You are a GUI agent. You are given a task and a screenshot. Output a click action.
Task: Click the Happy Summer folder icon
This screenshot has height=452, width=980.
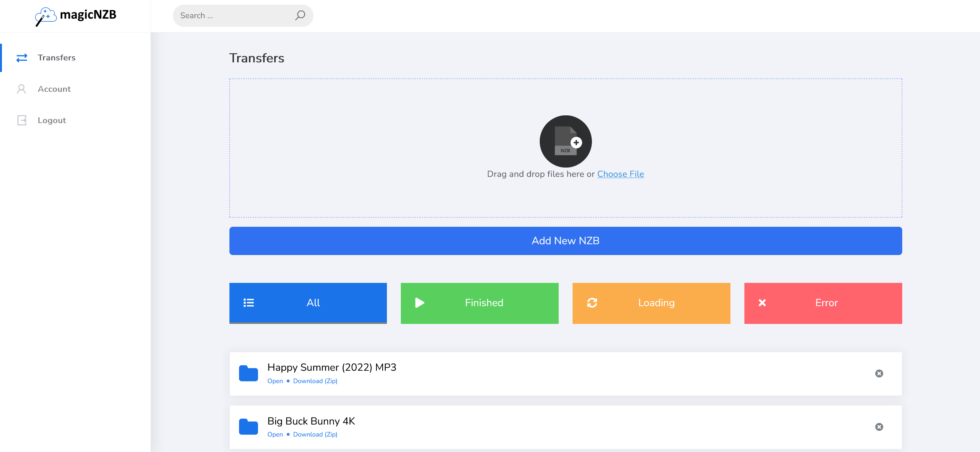(248, 373)
